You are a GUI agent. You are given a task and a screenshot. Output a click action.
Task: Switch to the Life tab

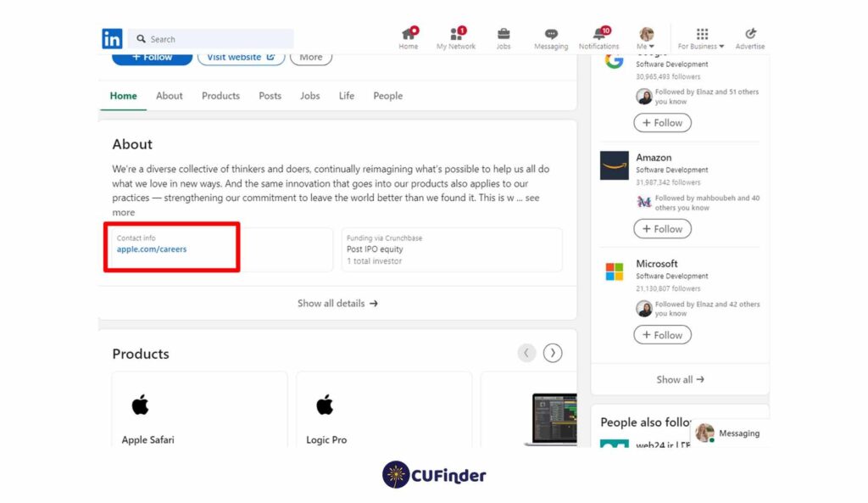346,96
